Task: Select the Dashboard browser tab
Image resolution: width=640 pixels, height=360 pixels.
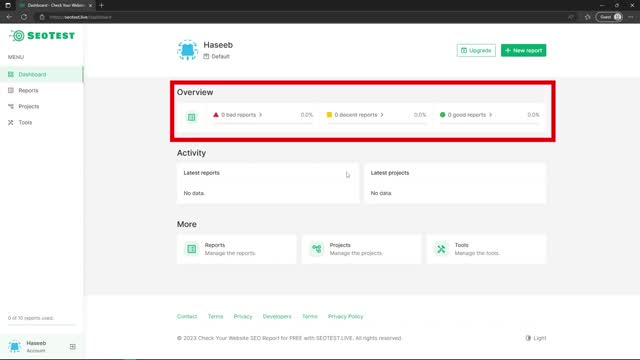Action: (x=55, y=5)
